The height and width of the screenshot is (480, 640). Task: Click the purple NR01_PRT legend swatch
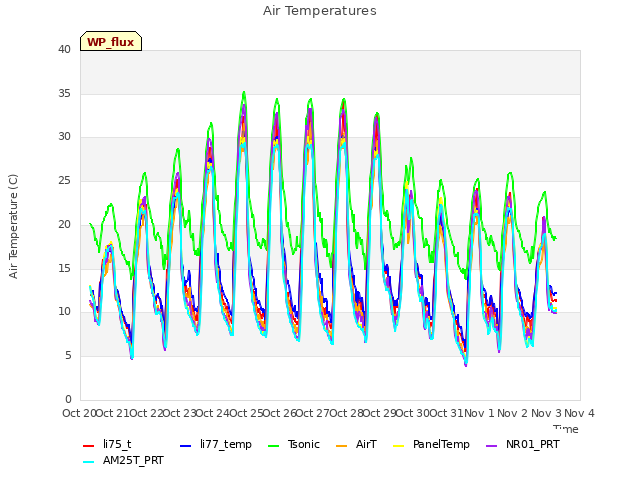click(491, 446)
